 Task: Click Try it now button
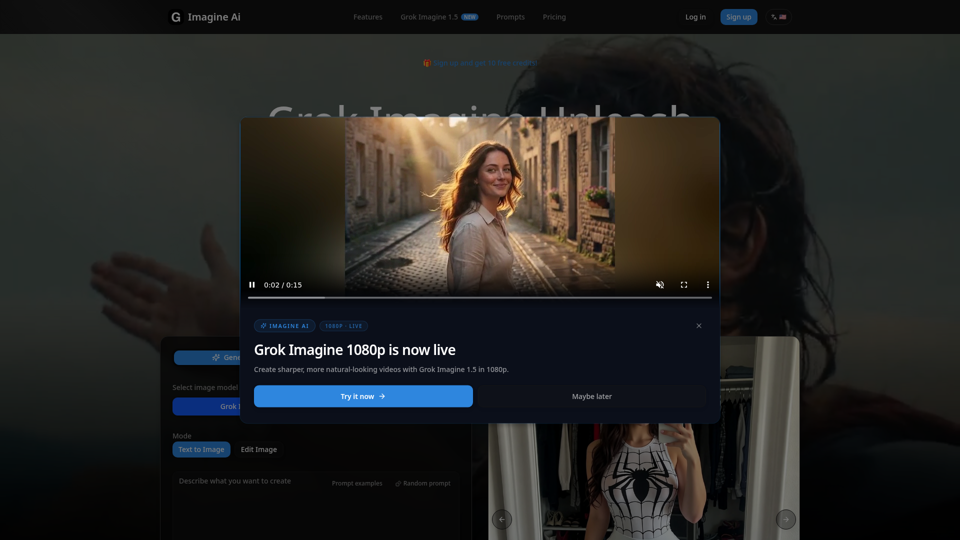click(363, 396)
